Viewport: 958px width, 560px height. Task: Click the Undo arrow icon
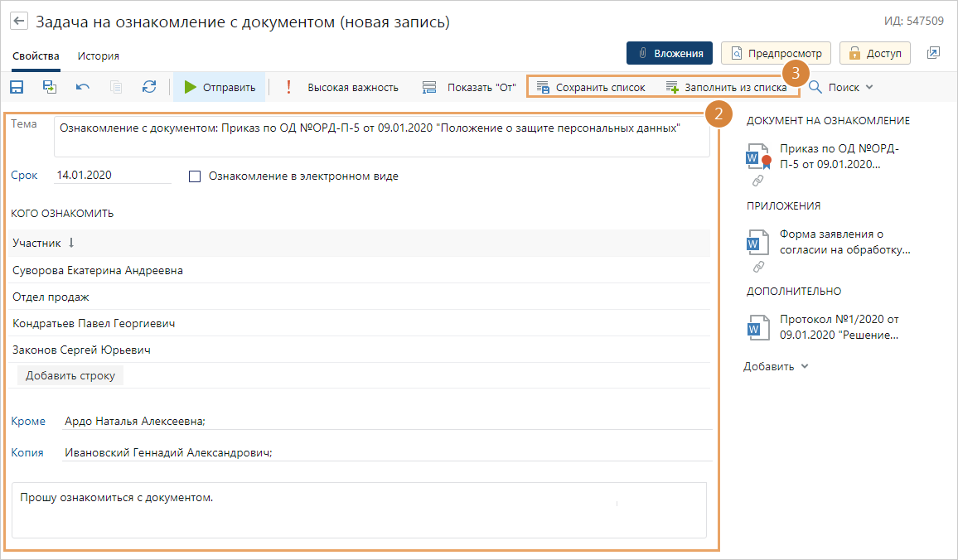pyautogui.click(x=83, y=87)
